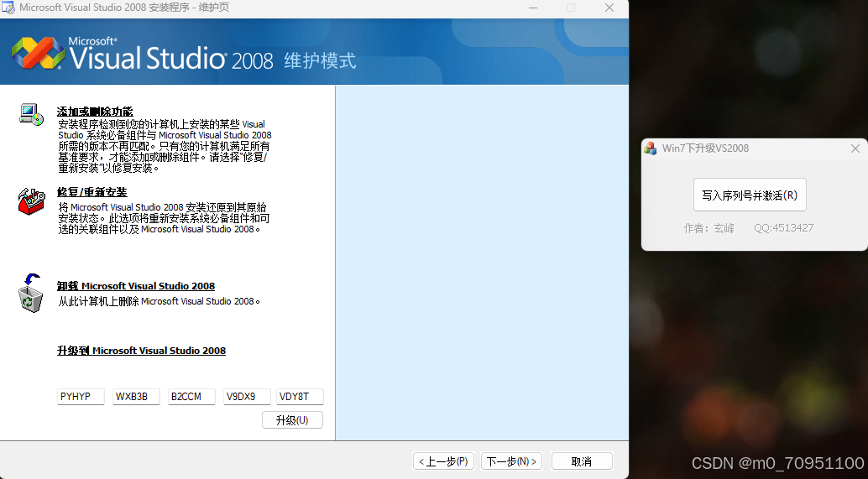
Task: Click the serial key field V9DX9
Action: [x=247, y=397]
